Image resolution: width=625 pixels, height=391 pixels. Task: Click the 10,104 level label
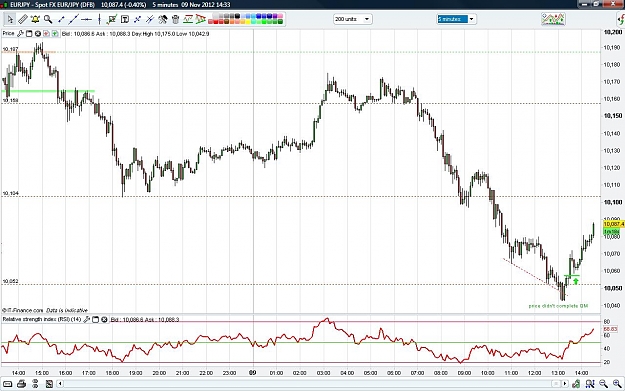pyautogui.click(x=10, y=193)
